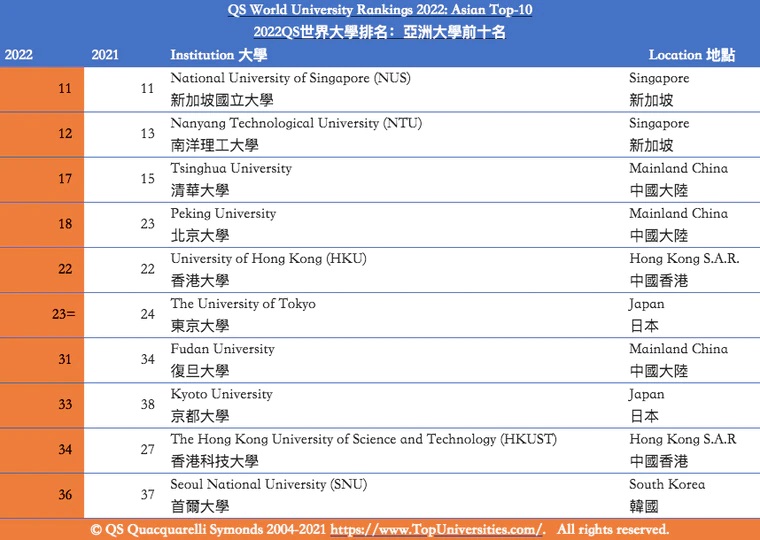Click the Chinese name '復旦大學'

coord(200,371)
